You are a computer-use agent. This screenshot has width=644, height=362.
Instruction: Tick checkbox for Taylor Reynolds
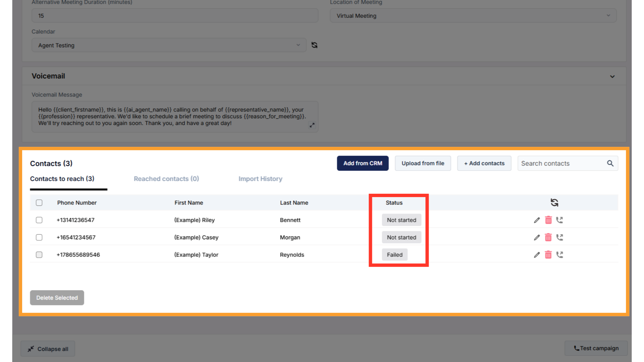[x=39, y=255]
